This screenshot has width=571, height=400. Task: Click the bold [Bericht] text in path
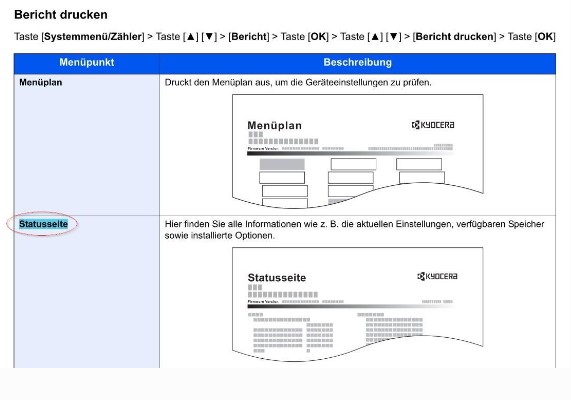coord(249,37)
